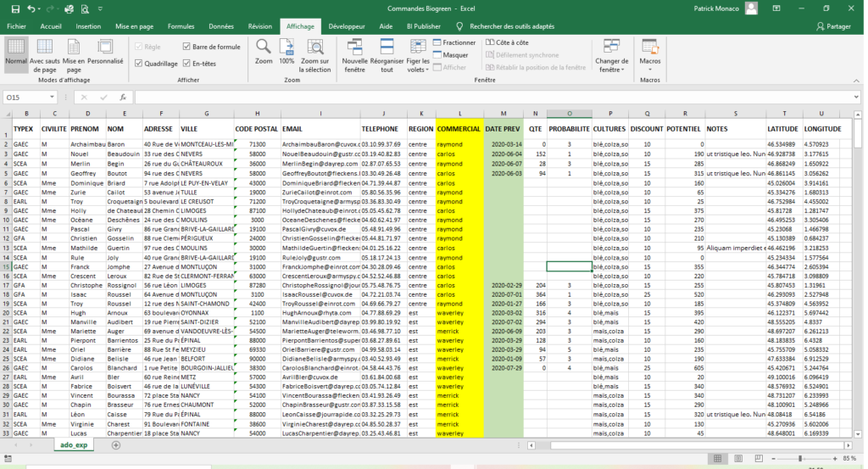868x469 pixels.
Task: Click the Rechercher lightbulb icon
Action: click(x=459, y=26)
